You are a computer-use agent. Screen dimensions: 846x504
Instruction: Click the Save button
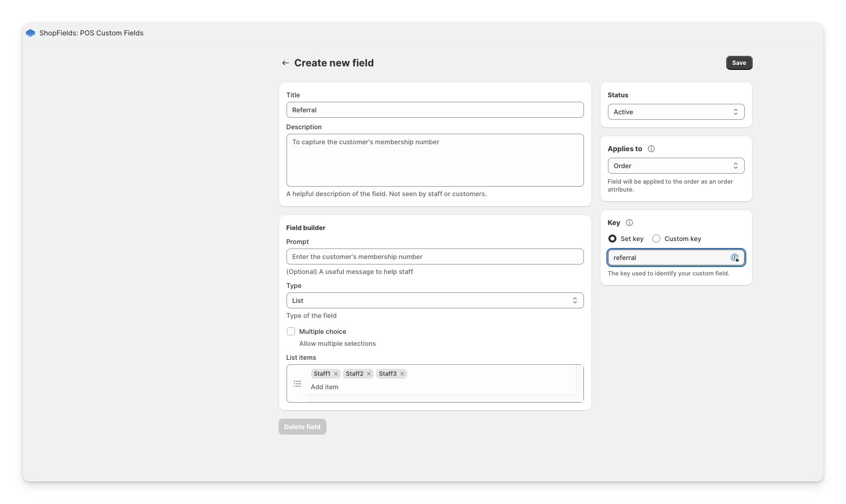[739, 63]
